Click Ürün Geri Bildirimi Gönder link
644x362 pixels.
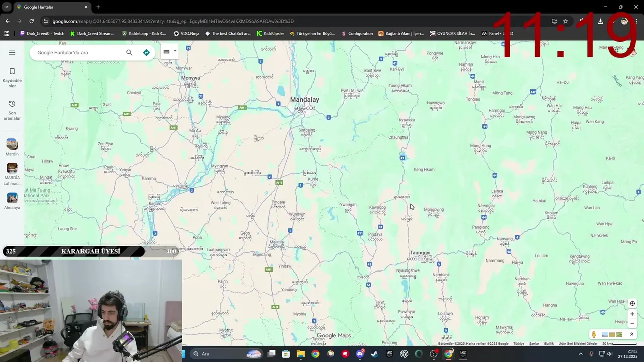(578, 344)
